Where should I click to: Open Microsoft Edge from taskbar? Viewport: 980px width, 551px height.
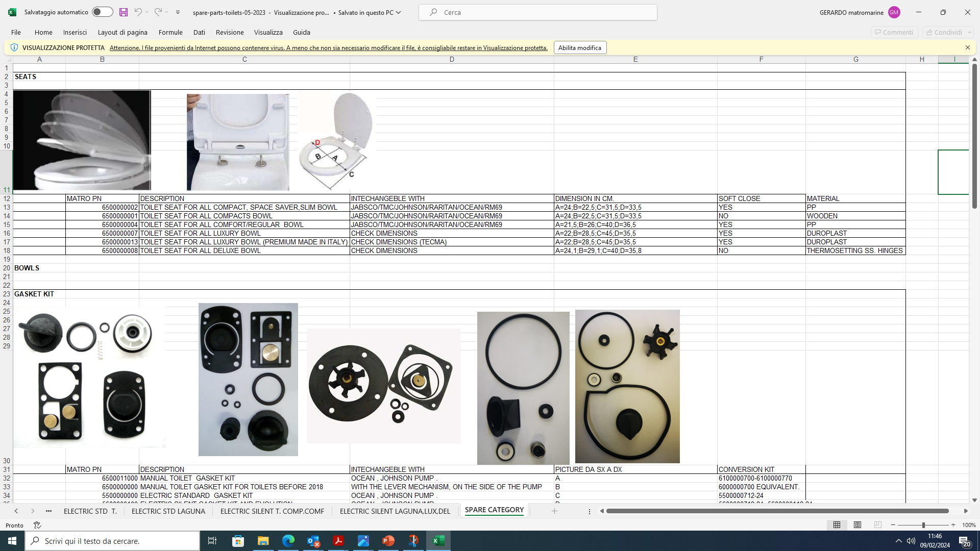pos(288,541)
